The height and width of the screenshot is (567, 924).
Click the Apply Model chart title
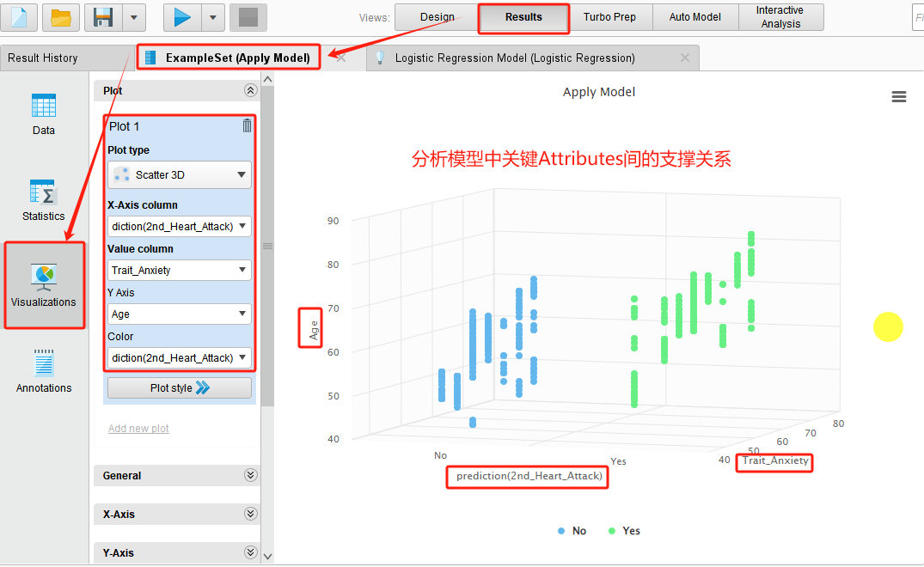(599, 92)
